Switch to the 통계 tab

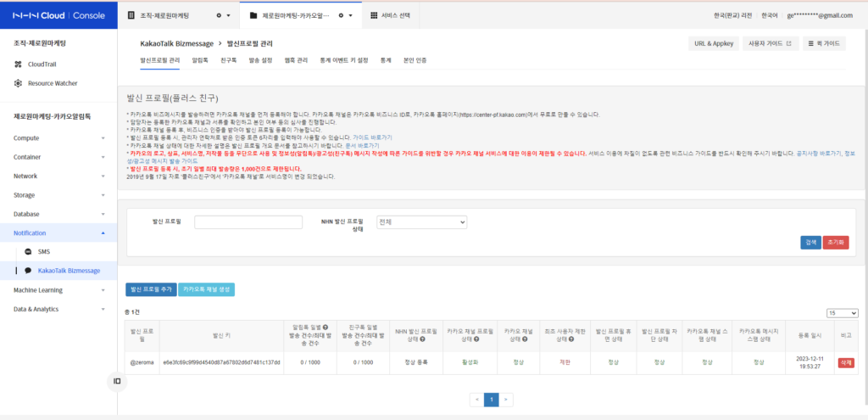pyautogui.click(x=386, y=60)
